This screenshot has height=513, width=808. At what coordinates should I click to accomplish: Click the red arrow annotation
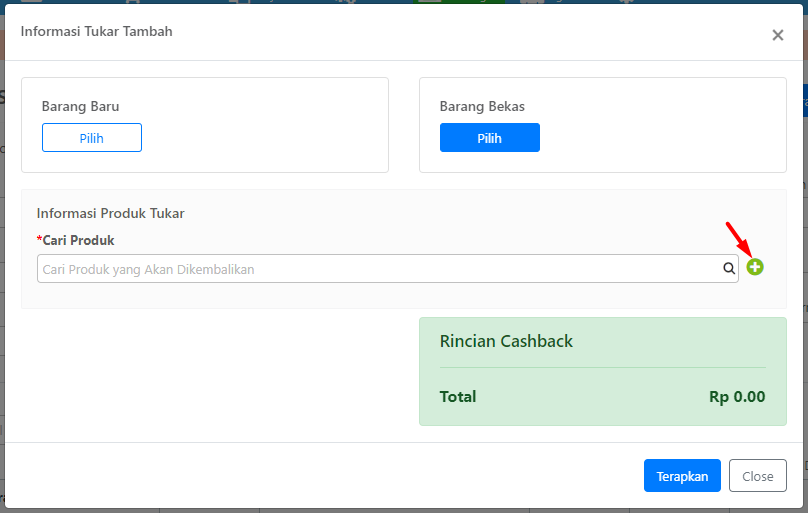pyautogui.click(x=738, y=238)
